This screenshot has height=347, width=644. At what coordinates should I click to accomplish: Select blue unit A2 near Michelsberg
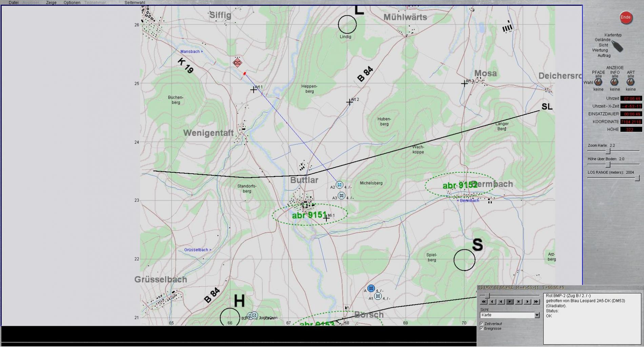click(x=339, y=185)
